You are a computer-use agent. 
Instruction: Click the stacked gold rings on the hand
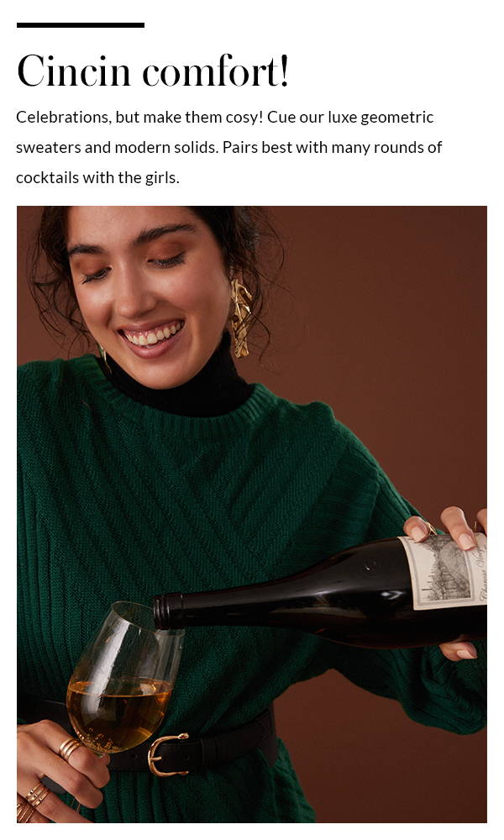70,748
